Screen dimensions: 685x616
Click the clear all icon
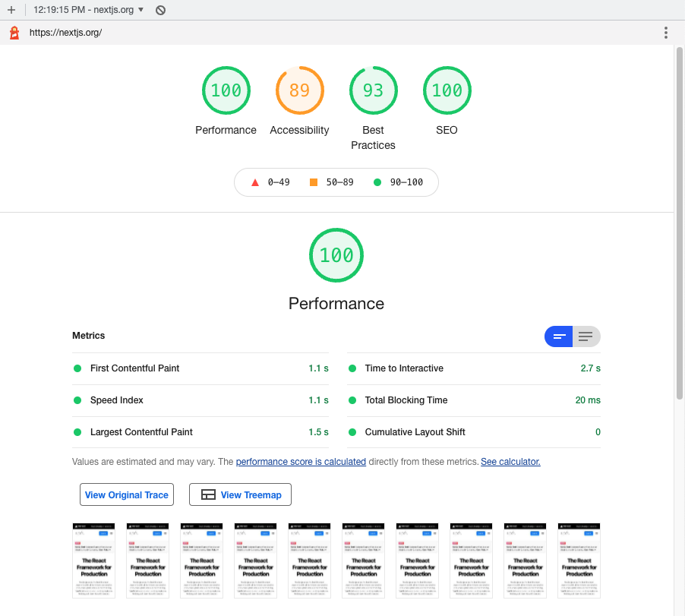pyautogui.click(x=160, y=10)
